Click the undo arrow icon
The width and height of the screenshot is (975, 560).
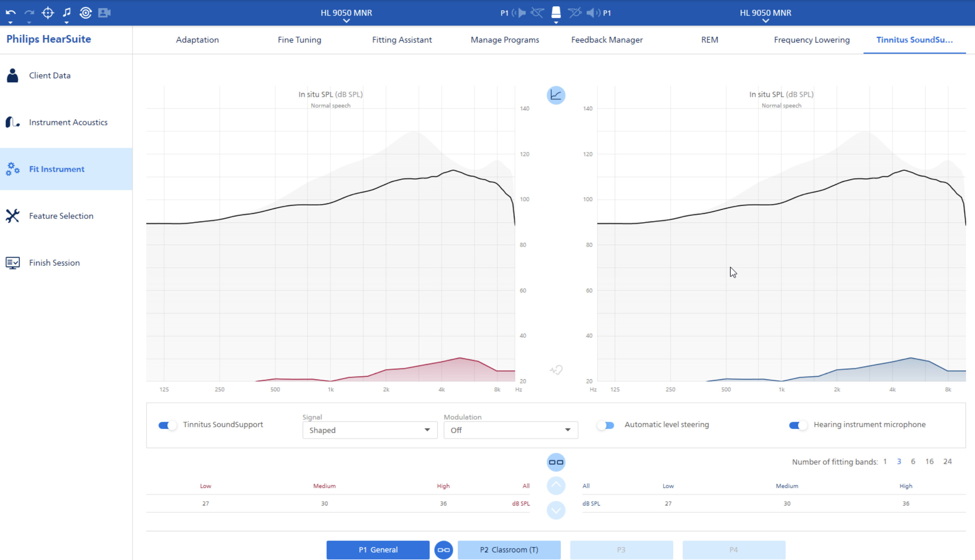click(x=11, y=13)
